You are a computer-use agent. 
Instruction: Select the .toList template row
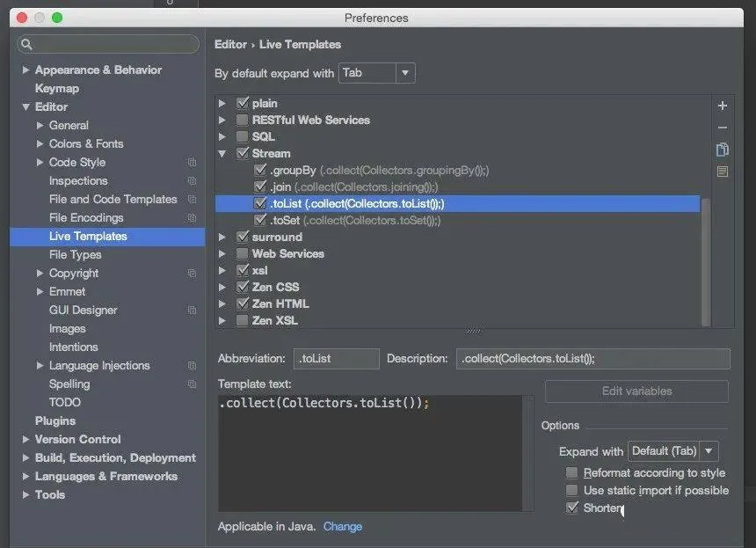pos(457,203)
